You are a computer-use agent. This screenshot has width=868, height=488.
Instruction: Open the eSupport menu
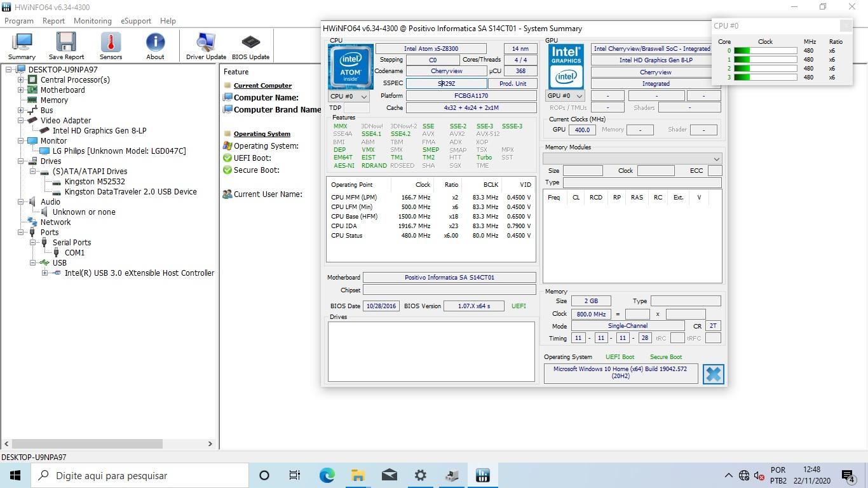136,20
